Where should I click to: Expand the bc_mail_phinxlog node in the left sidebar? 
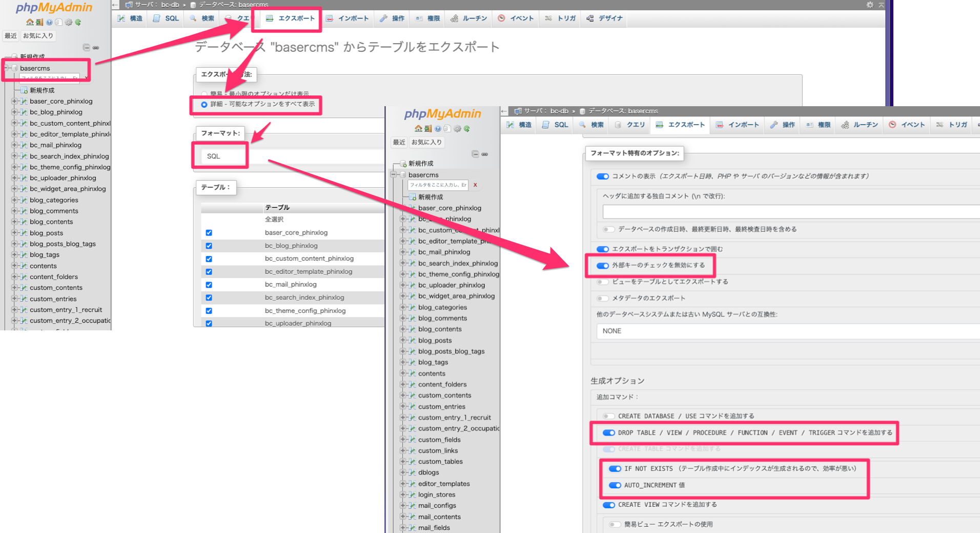pos(14,145)
